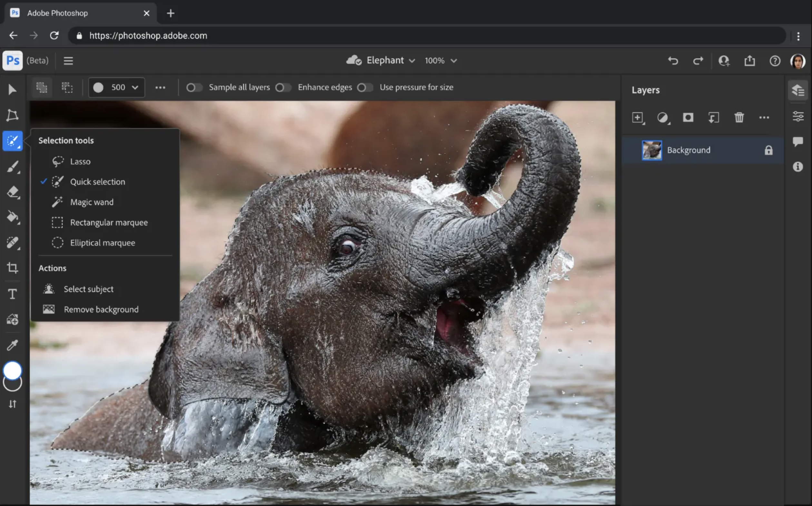
Task: Select the Rectangular Marquee tool
Action: coord(108,221)
